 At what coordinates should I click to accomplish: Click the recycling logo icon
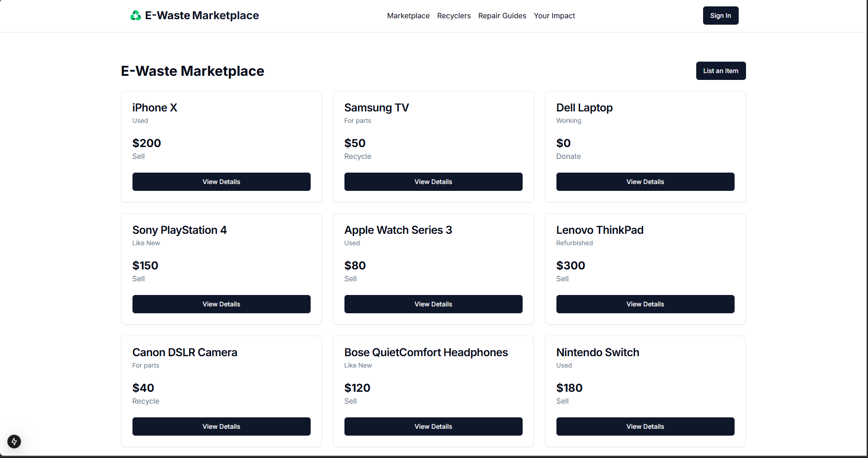coord(135,15)
